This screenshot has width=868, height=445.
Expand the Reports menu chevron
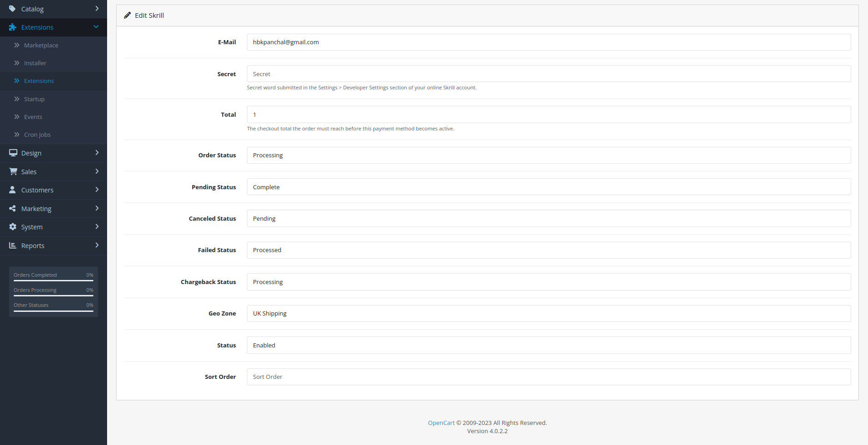click(x=97, y=245)
